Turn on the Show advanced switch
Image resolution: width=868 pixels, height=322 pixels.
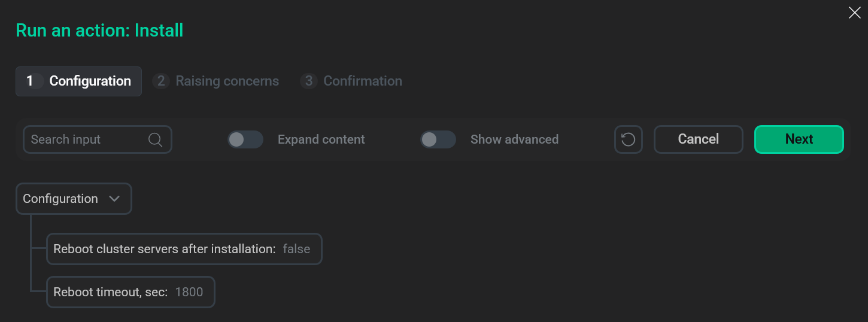pos(438,139)
